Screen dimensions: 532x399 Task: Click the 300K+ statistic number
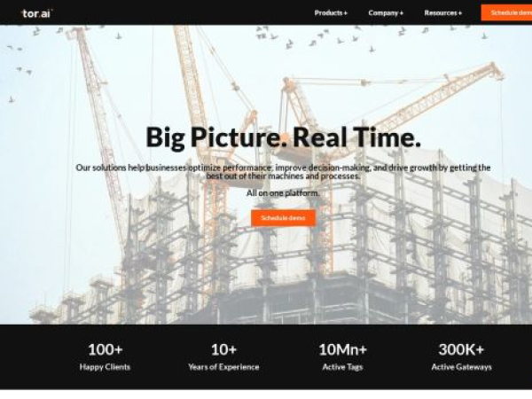point(461,349)
